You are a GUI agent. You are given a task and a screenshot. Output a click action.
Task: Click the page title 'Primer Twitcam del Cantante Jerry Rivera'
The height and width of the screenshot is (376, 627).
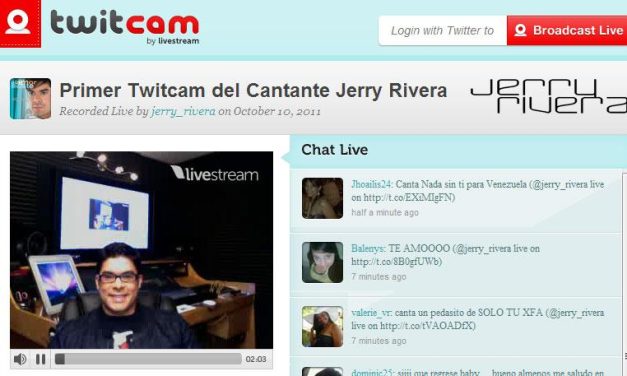click(253, 90)
